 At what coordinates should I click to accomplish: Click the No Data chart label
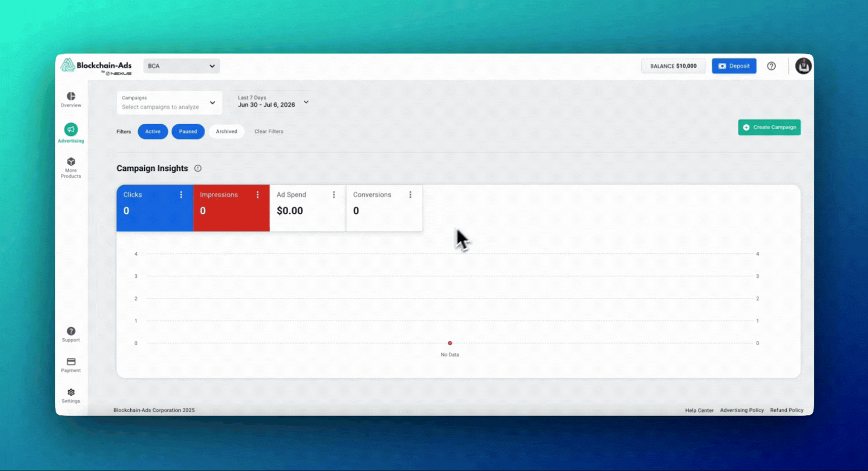[x=450, y=355]
